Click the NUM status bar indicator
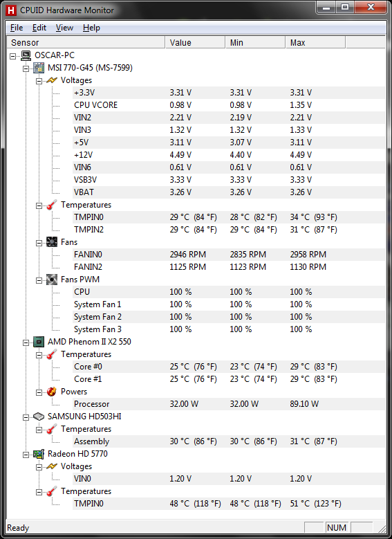392x539 pixels. pyautogui.click(x=337, y=528)
